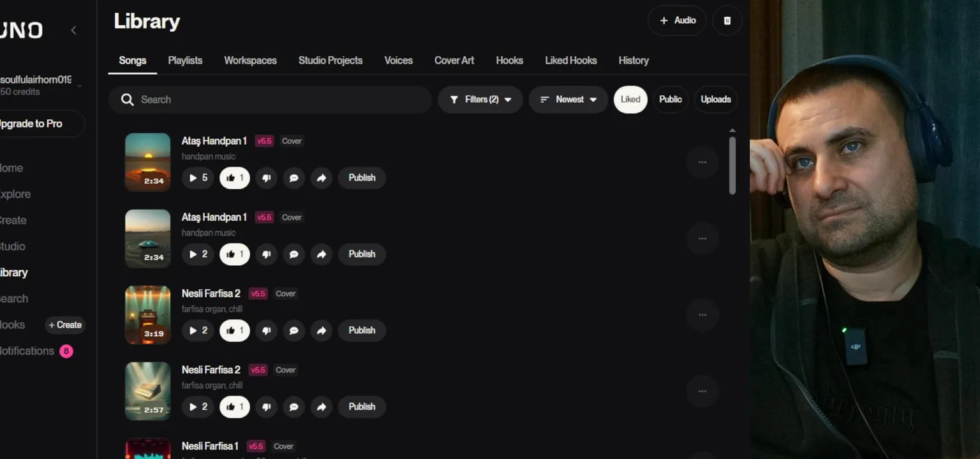Enable the Public filter chip

[671, 99]
